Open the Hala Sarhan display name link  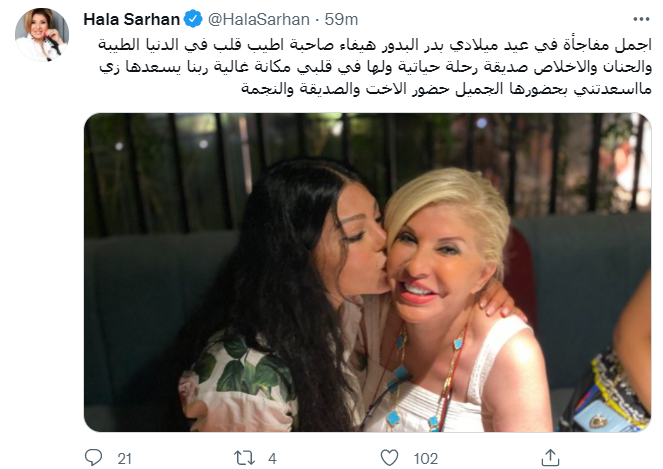(x=132, y=19)
